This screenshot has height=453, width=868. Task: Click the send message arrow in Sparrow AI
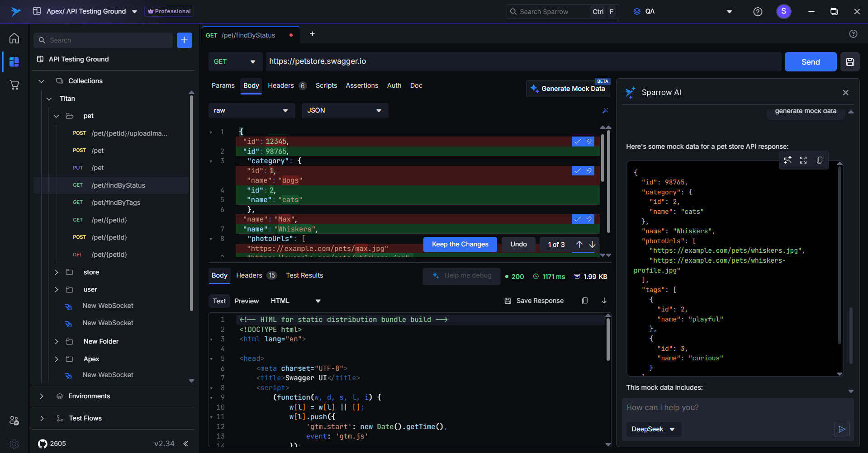click(842, 429)
